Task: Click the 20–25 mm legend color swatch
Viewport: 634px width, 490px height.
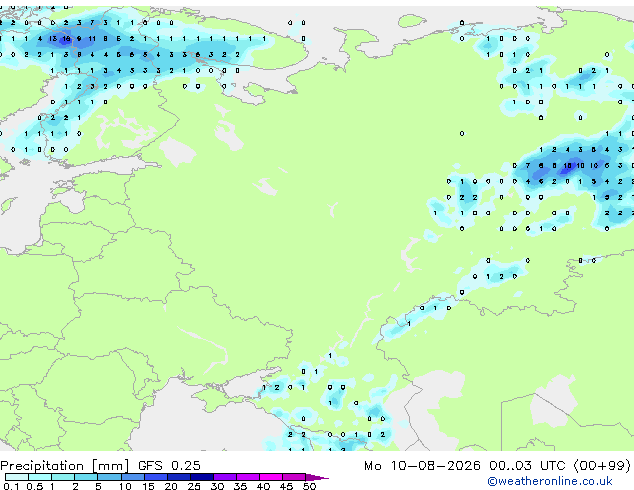Action: [178, 477]
